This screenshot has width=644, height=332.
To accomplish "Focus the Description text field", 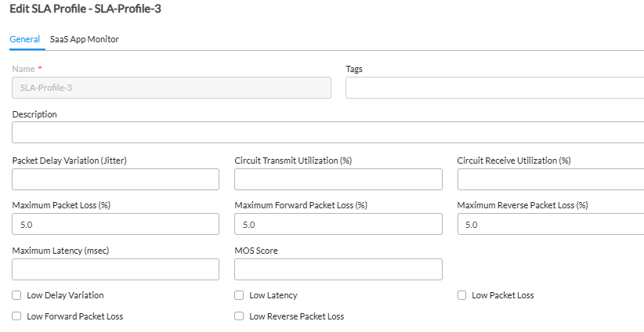I will coord(327,132).
